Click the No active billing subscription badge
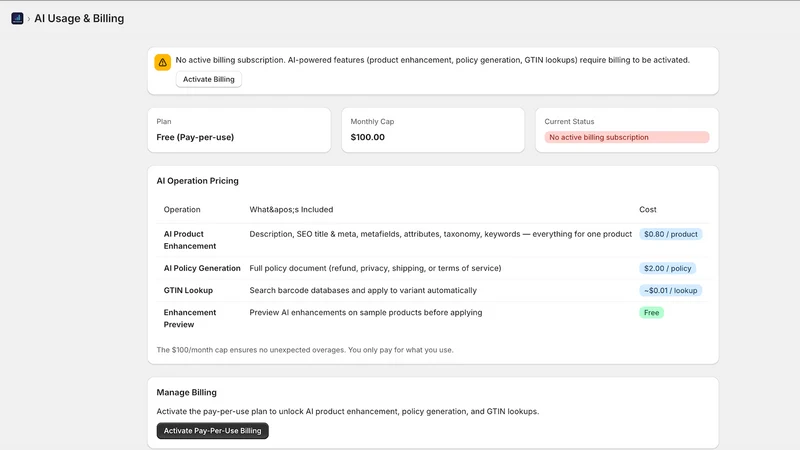The image size is (800, 450). coord(627,137)
